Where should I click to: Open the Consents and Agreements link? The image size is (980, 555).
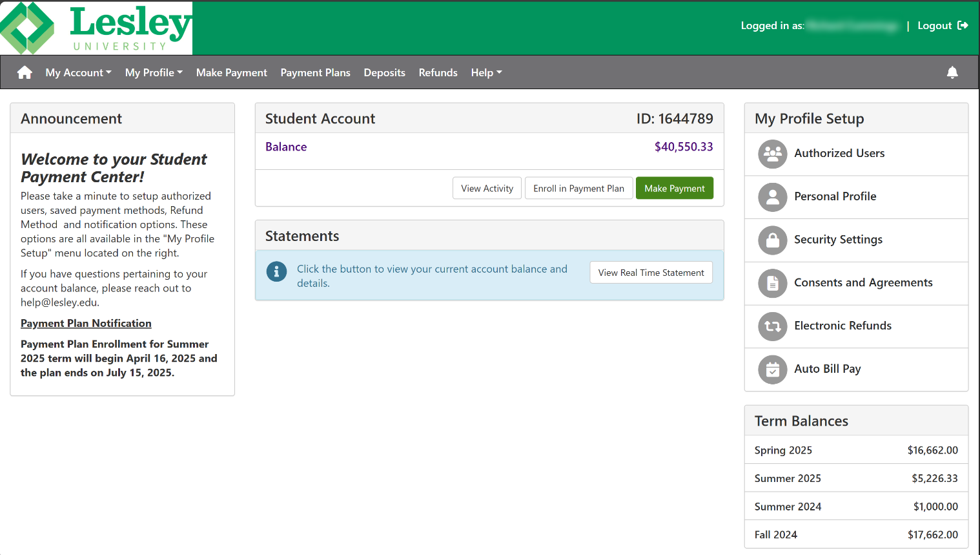pos(863,282)
